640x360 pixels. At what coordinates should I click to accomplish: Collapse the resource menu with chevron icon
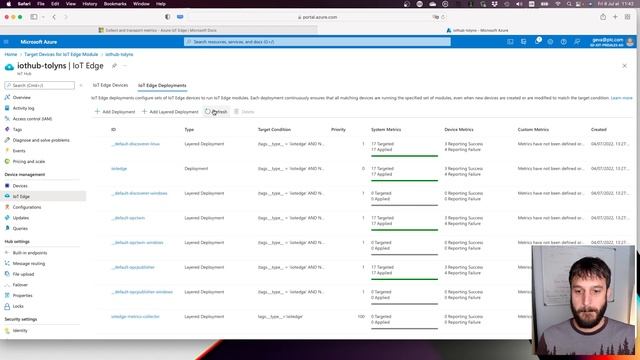coord(81,85)
